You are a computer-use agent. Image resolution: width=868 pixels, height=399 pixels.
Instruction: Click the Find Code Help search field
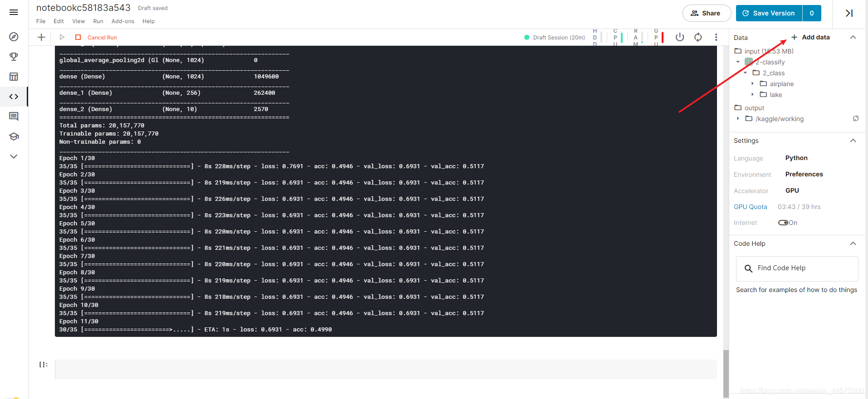797,268
